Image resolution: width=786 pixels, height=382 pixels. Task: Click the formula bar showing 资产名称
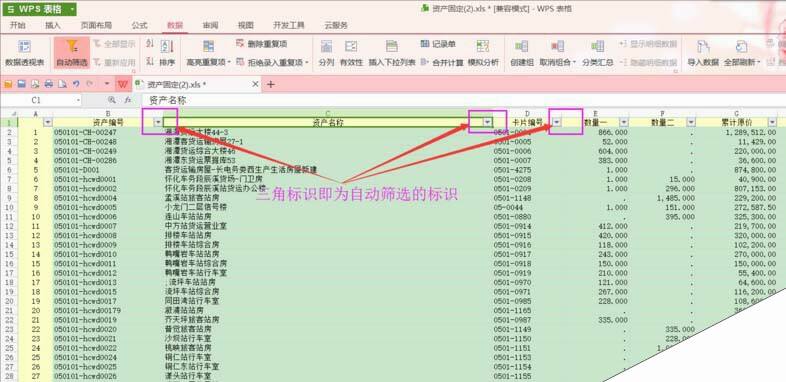[x=464, y=100]
